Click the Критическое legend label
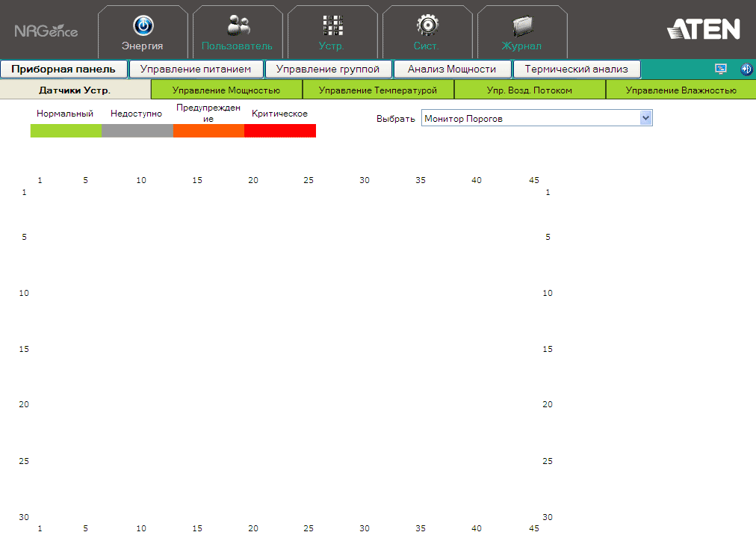 pyautogui.click(x=279, y=114)
